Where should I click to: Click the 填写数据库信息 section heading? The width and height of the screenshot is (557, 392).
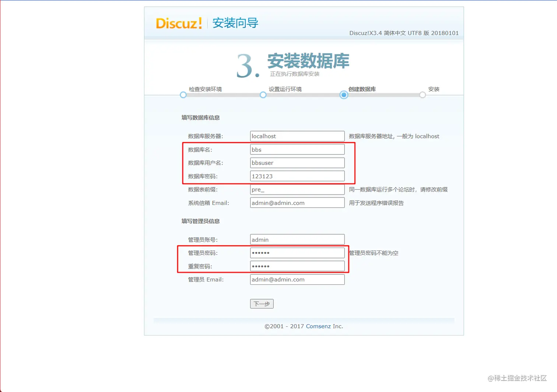point(201,118)
